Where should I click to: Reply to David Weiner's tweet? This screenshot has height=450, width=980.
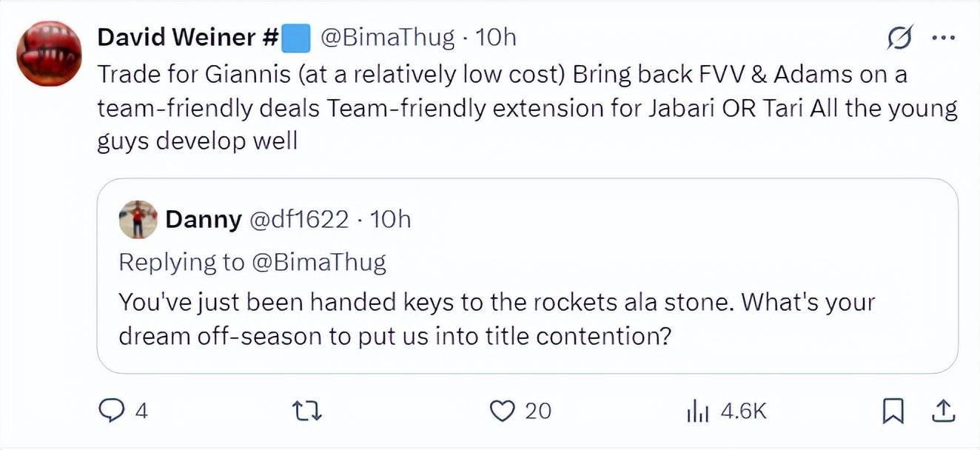coord(110,411)
